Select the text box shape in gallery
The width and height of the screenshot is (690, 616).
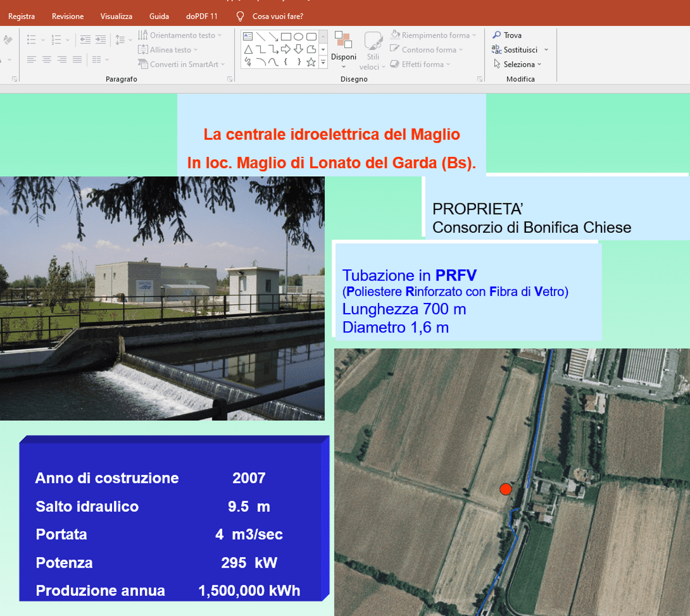pyautogui.click(x=248, y=36)
